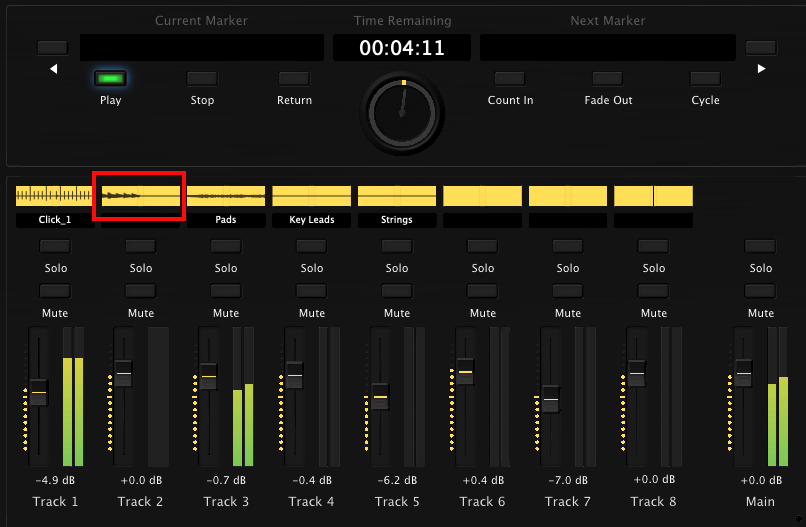The image size is (806, 527).
Task: Click the +0.4 dB level value
Action: click(483, 480)
